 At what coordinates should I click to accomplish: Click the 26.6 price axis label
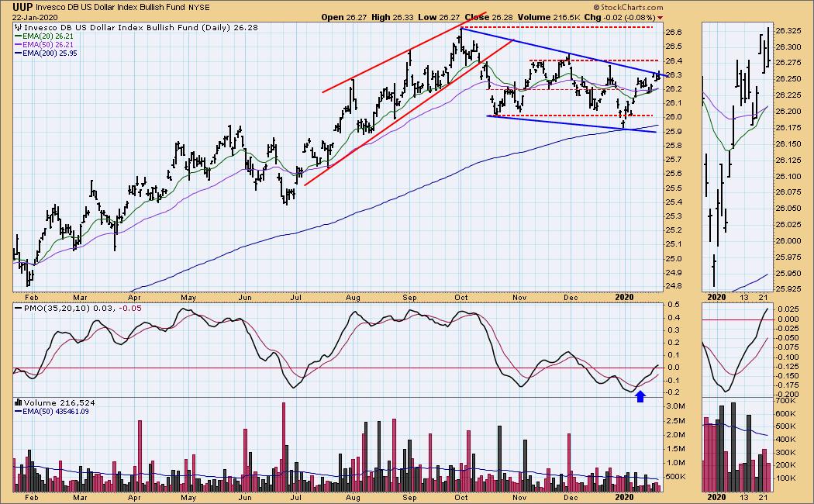(x=674, y=33)
